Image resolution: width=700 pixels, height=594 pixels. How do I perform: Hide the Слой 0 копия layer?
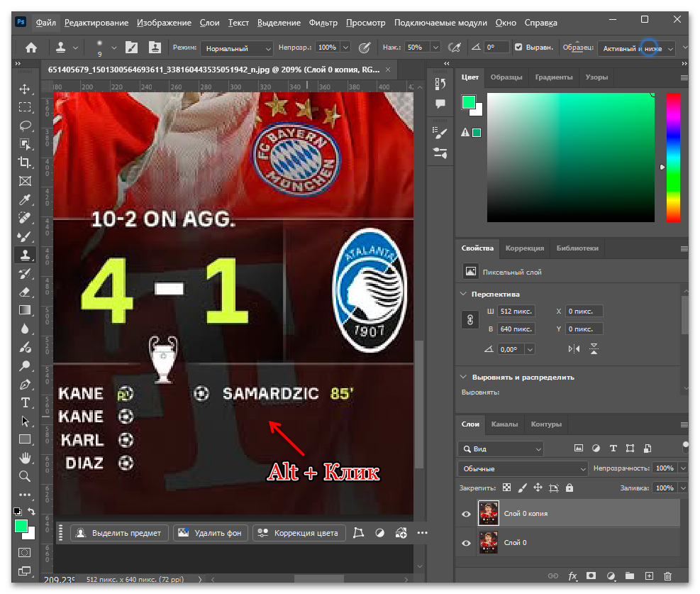click(466, 514)
